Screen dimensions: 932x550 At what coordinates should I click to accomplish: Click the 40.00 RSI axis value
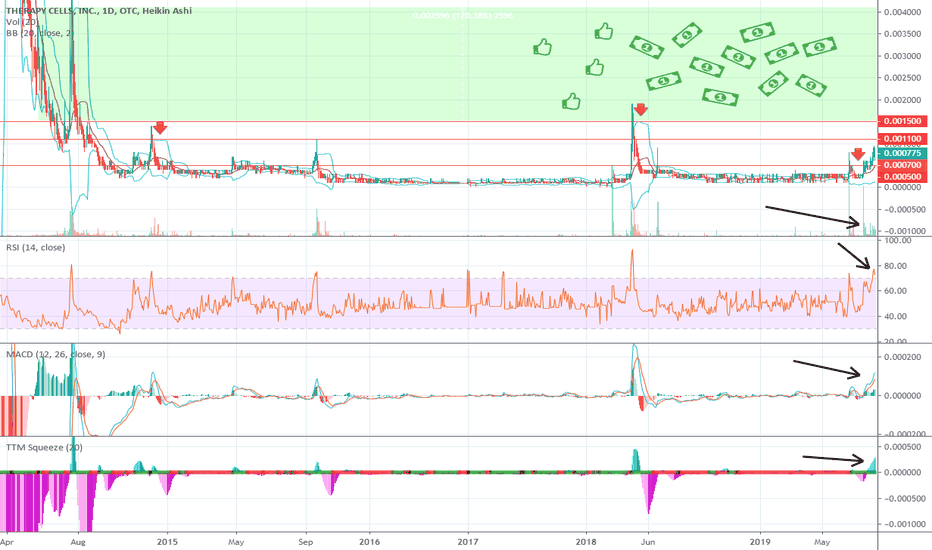pyautogui.click(x=896, y=316)
